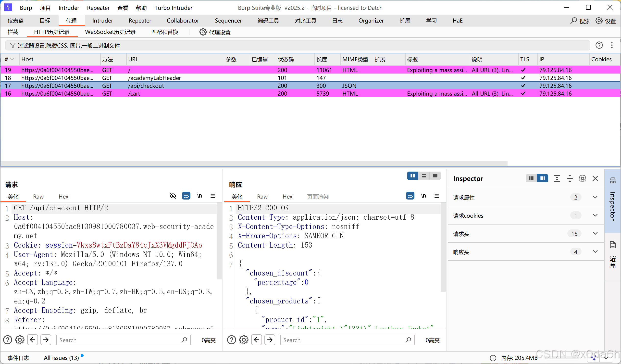Switch to WebSocket历史记录 tab

tap(110, 32)
